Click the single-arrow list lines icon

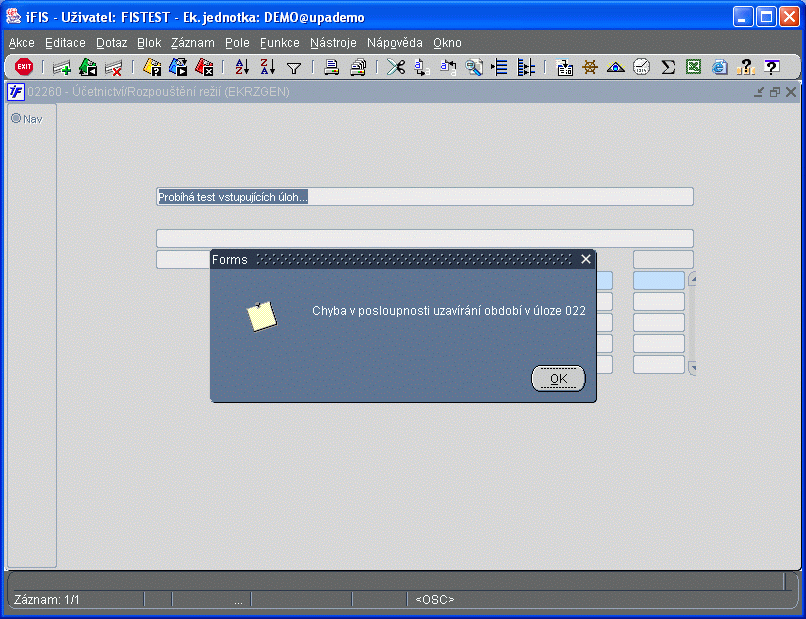tap(500, 67)
